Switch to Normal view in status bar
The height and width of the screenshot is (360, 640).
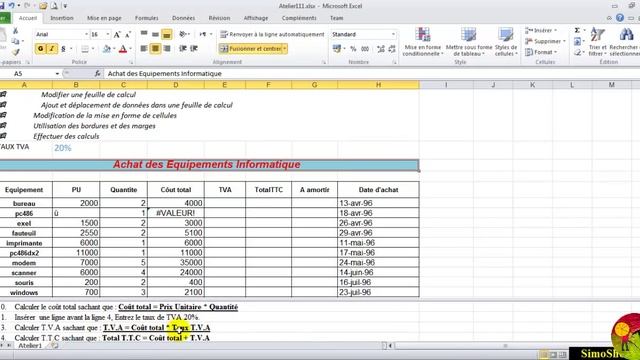pyautogui.click(x=544, y=354)
